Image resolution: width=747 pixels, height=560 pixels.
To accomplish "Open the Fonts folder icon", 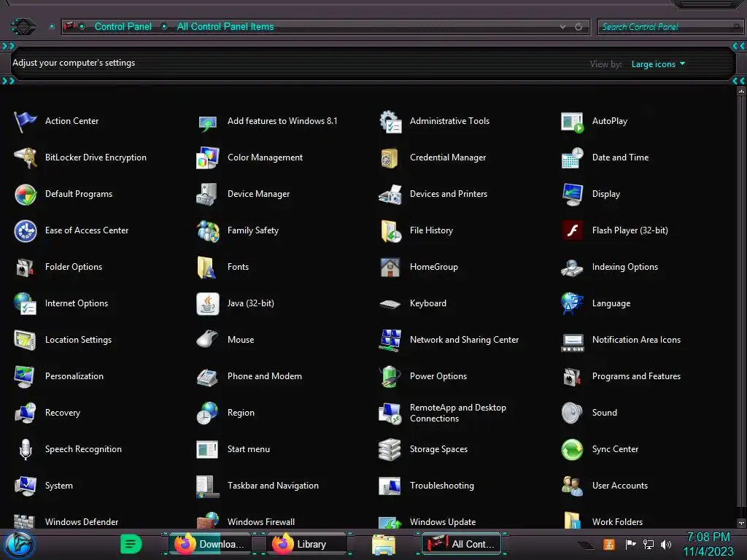I will [208, 267].
